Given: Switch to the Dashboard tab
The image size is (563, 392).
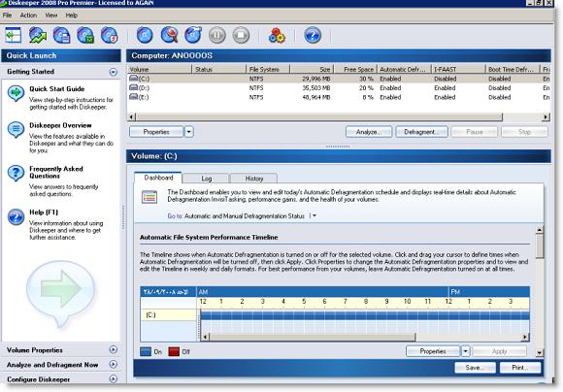Looking at the screenshot, I should click(x=158, y=178).
